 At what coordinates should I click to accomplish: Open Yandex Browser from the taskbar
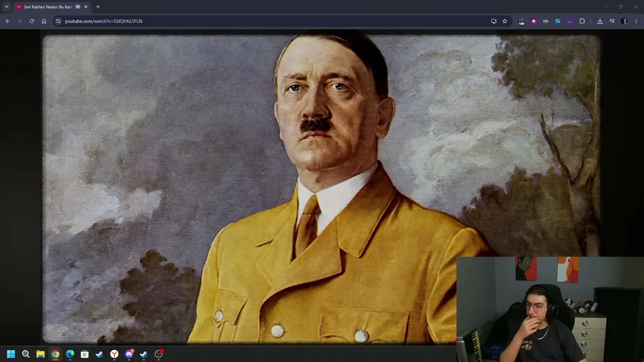pos(114,354)
